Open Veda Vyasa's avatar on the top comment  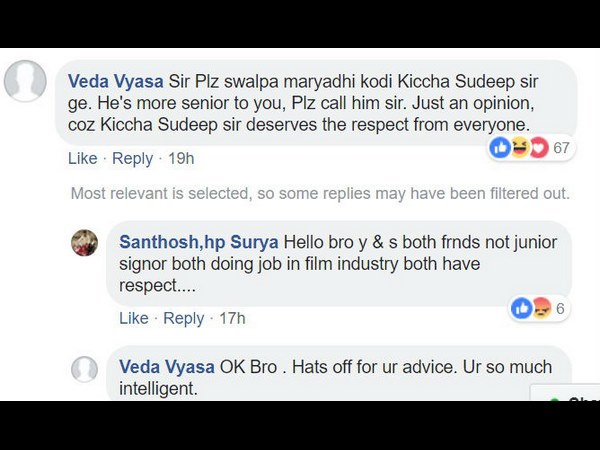click(x=25, y=81)
